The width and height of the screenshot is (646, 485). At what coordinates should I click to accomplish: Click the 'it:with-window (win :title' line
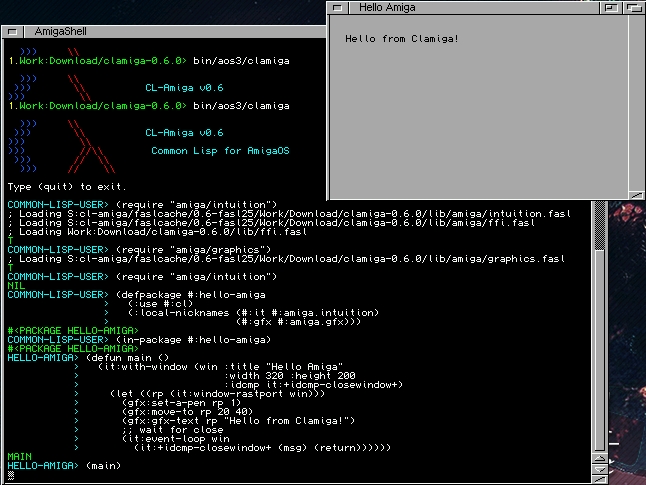tap(220, 367)
